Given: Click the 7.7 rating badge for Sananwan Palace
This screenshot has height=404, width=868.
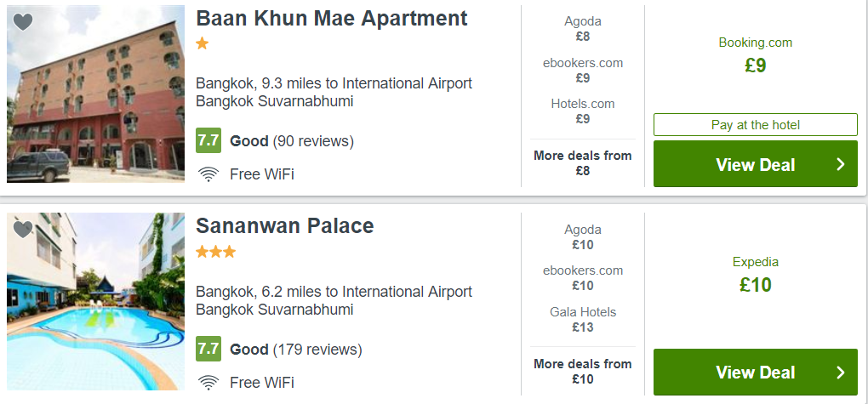Looking at the screenshot, I should coord(208,349).
